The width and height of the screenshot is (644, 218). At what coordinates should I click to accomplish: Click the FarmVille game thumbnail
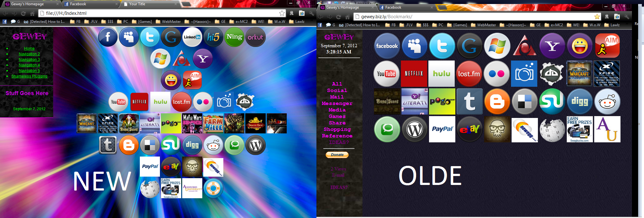pyautogui.click(x=213, y=123)
